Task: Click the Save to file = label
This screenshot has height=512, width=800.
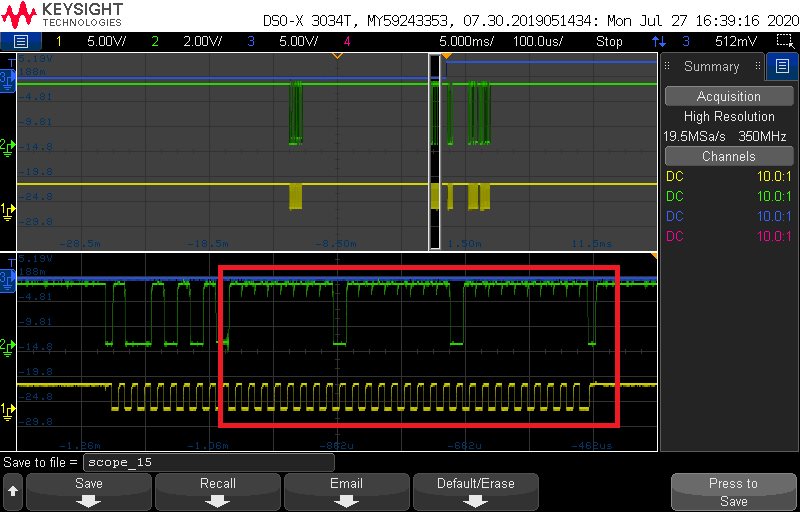Action: [40, 463]
